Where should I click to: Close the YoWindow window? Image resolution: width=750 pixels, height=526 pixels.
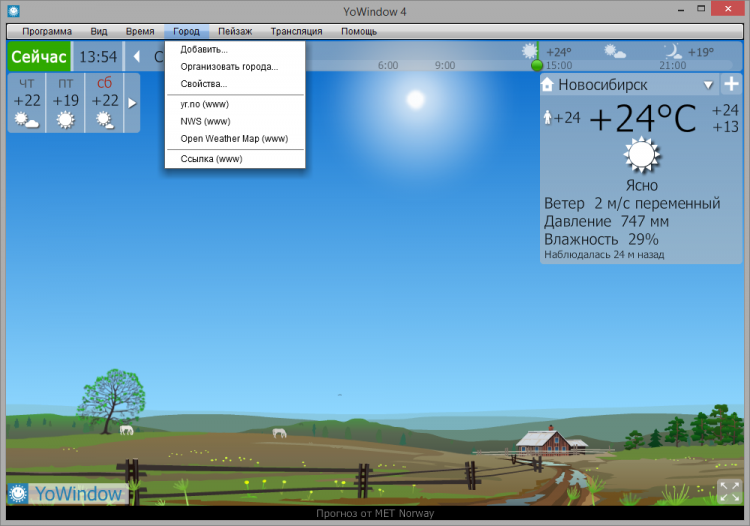(x=728, y=9)
